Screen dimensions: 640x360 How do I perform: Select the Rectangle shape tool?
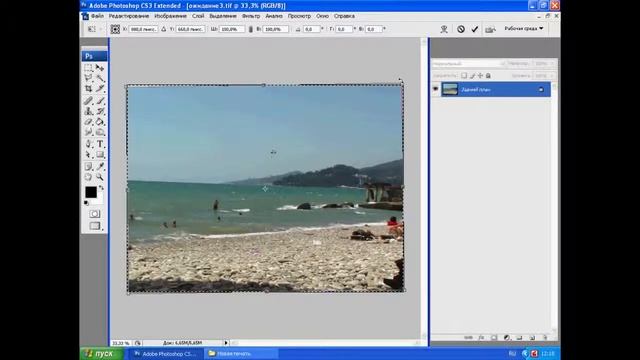click(x=100, y=155)
